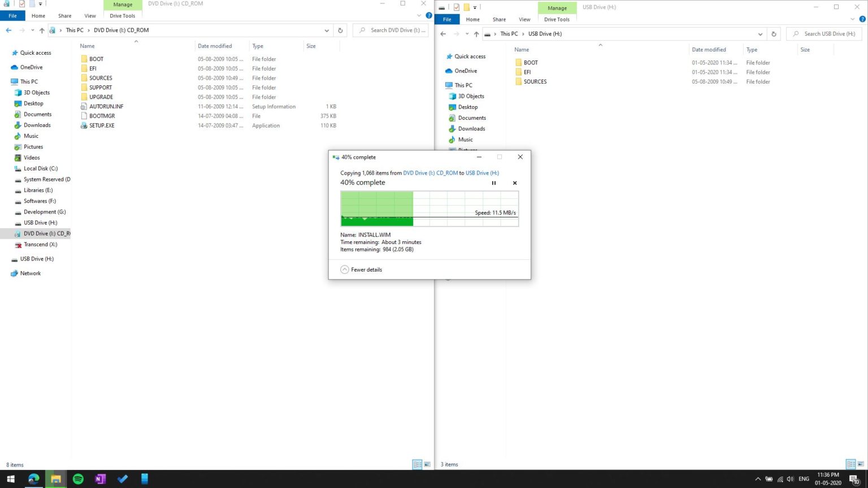Launch Spotify from the taskbar
Image resolution: width=868 pixels, height=488 pixels.
78,479
